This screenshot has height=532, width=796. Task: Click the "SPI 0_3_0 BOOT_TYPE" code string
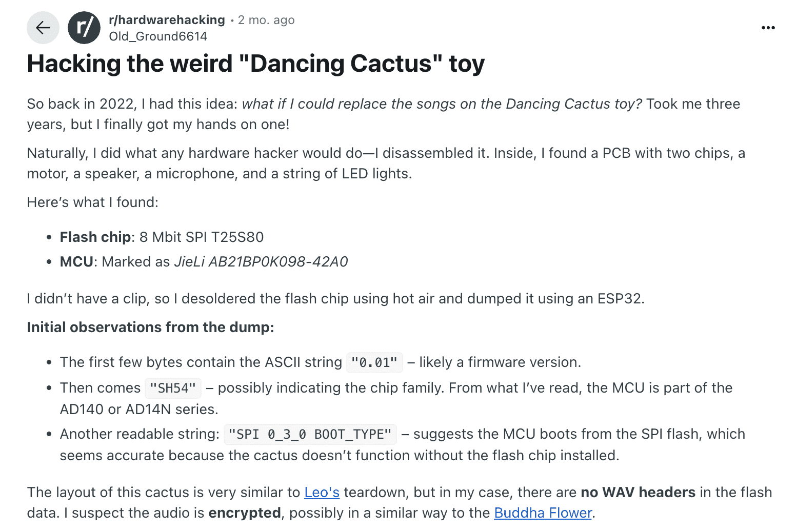310,435
